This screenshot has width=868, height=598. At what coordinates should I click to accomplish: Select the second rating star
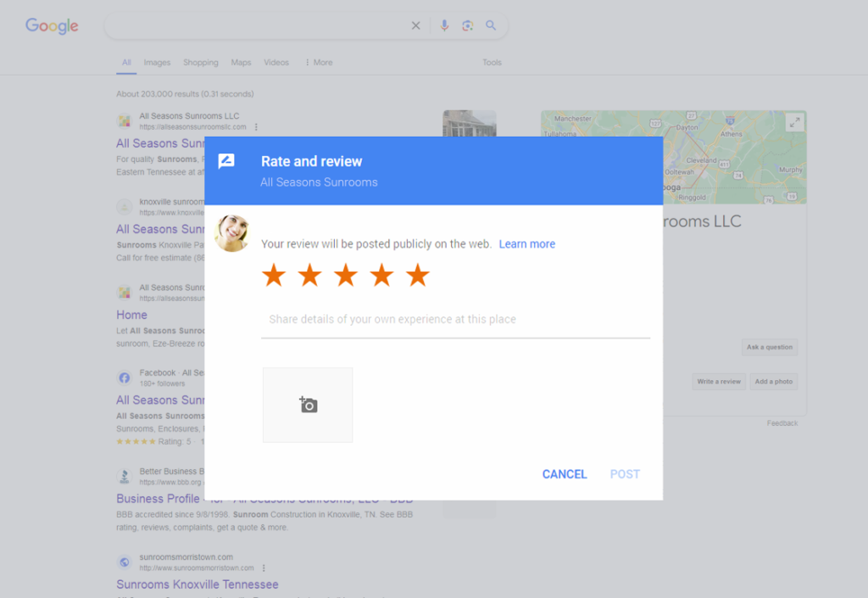coord(309,275)
